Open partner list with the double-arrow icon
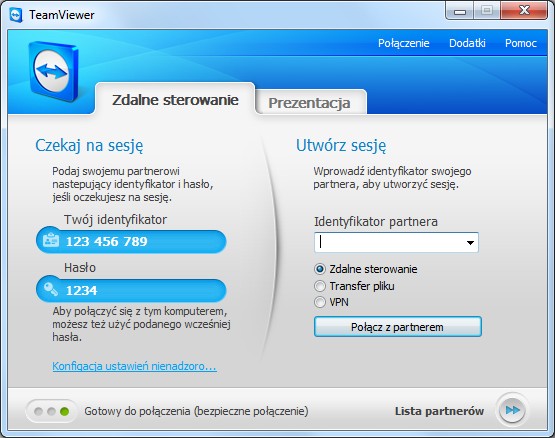 [x=512, y=410]
